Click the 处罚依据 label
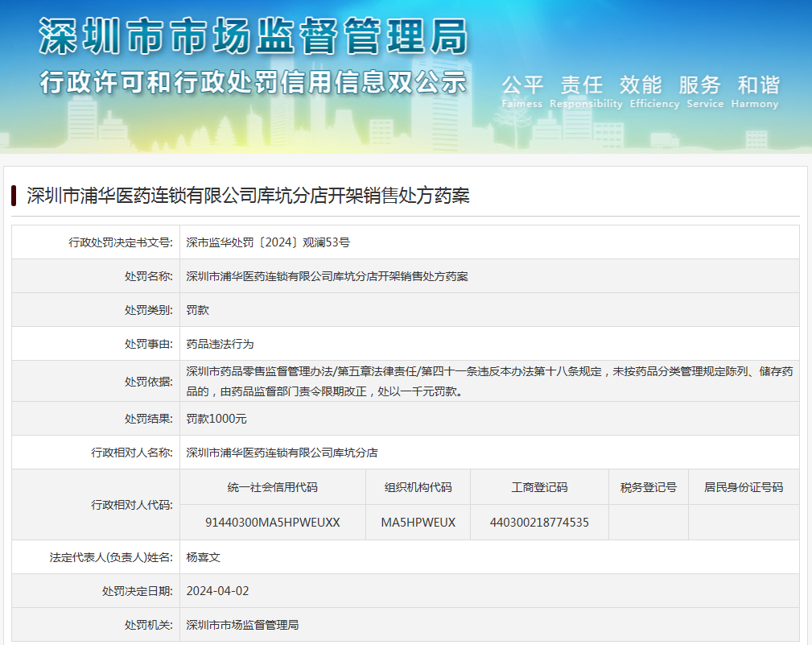 tap(149, 382)
